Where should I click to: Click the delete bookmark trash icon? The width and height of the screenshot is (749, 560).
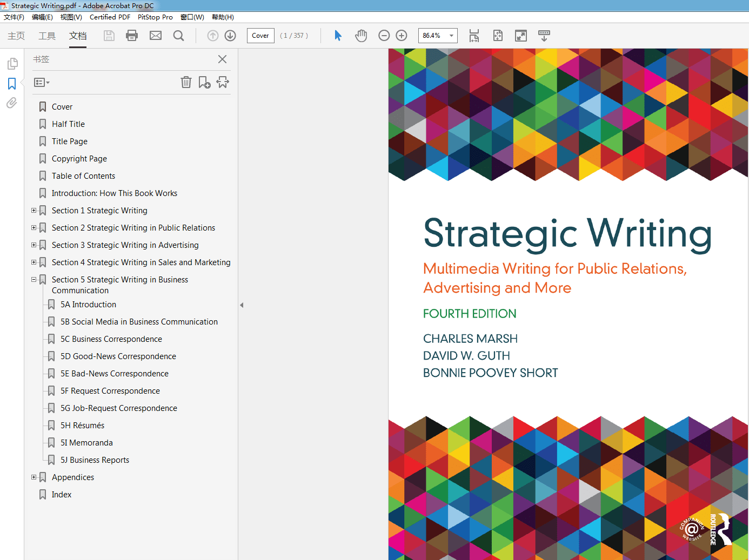point(186,82)
